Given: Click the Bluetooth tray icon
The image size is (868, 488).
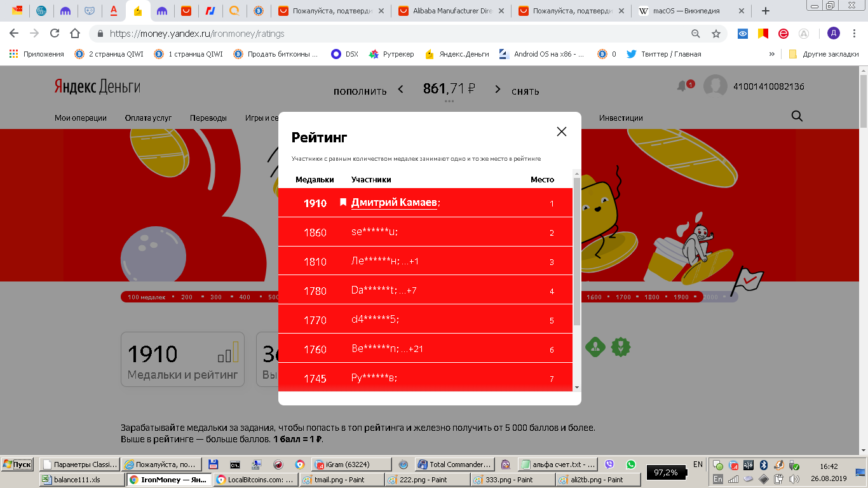Looking at the screenshot, I should click(x=764, y=465).
